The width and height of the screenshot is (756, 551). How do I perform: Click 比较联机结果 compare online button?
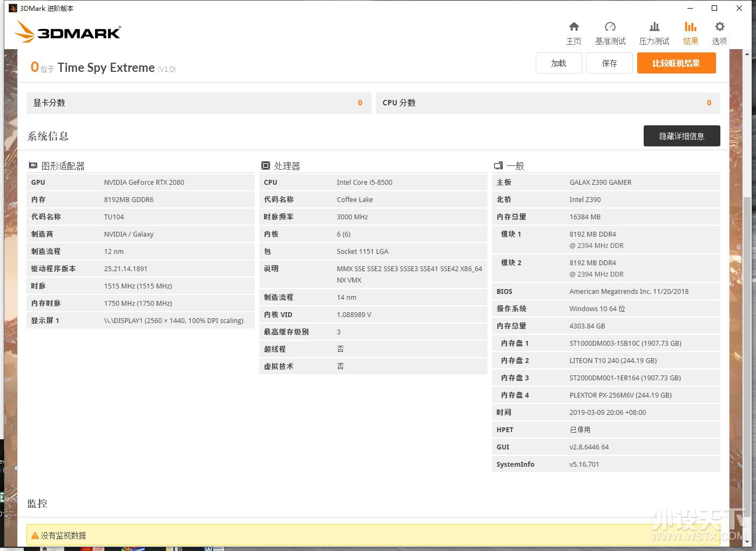coord(677,63)
